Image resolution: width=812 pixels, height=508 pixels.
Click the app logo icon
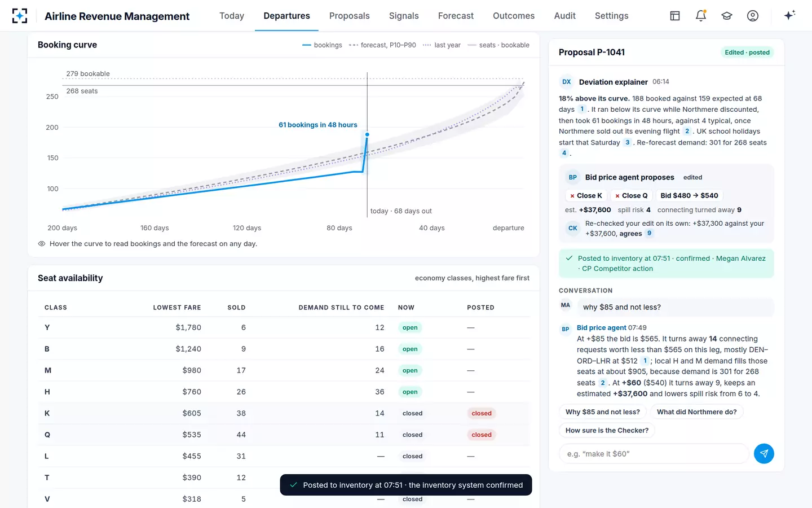[20, 16]
